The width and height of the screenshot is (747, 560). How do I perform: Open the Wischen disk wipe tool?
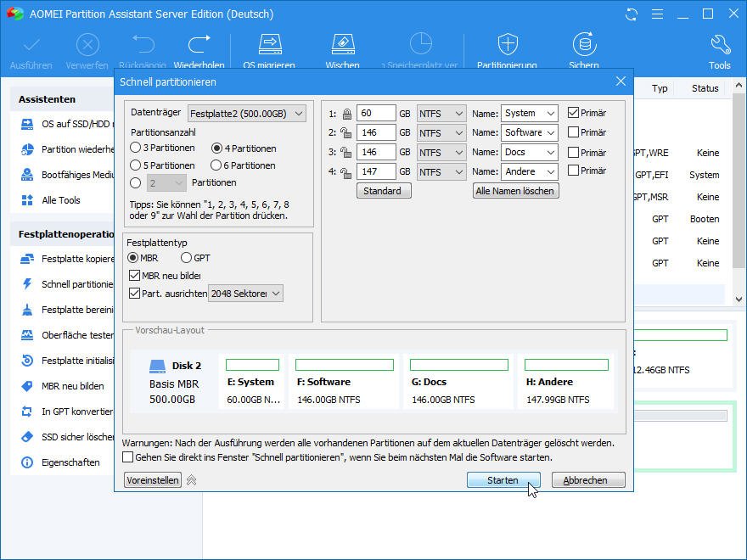pyautogui.click(x=342, y=45)
